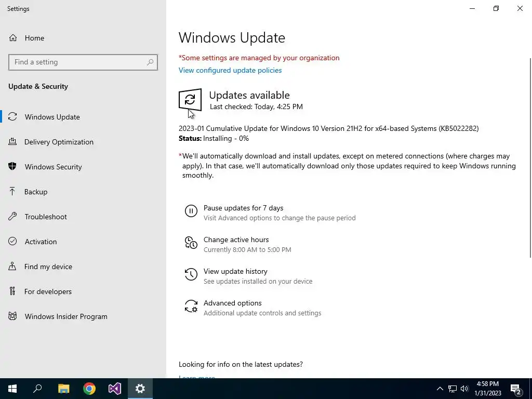532x399 pixels.
Task: Click the KB5022282 cumulative update title
Action: [328, 129]
